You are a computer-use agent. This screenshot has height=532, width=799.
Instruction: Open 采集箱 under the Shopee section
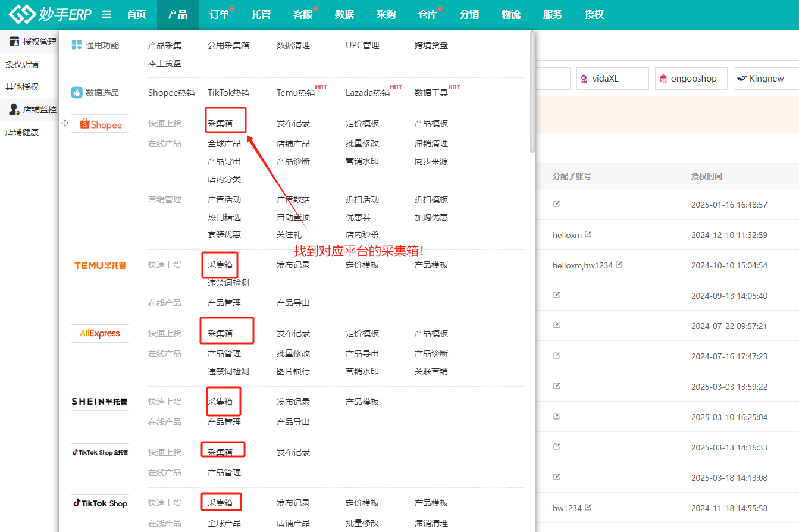tap(220, 124)
